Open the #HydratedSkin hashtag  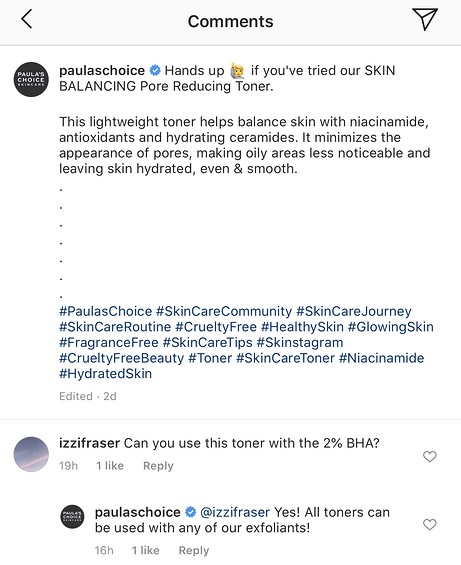[106, 374]
